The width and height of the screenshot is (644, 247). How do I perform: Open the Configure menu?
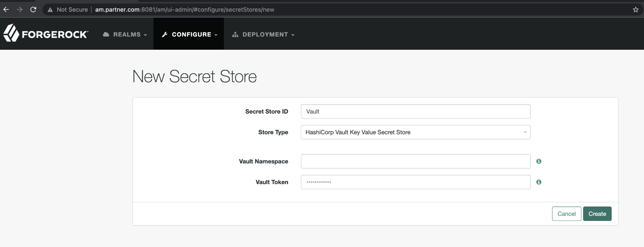coord(189,34)
